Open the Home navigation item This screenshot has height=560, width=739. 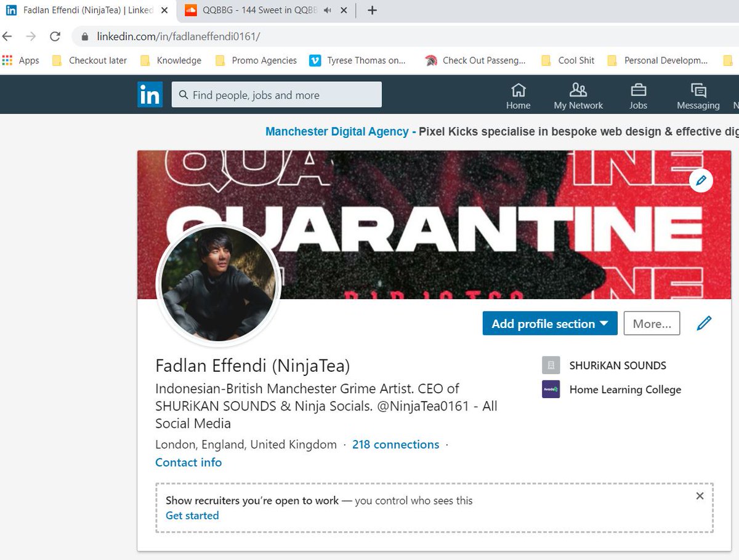click(519, 97)
